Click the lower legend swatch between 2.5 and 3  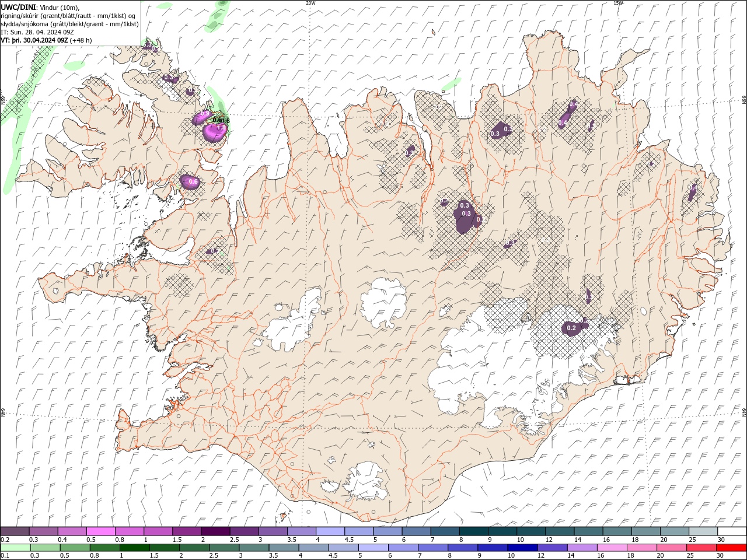pyautogui.click(x=224, y=548)
